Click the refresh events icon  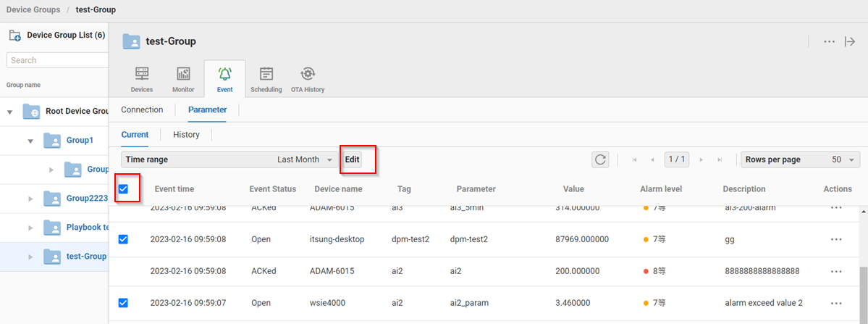(600, 159)
